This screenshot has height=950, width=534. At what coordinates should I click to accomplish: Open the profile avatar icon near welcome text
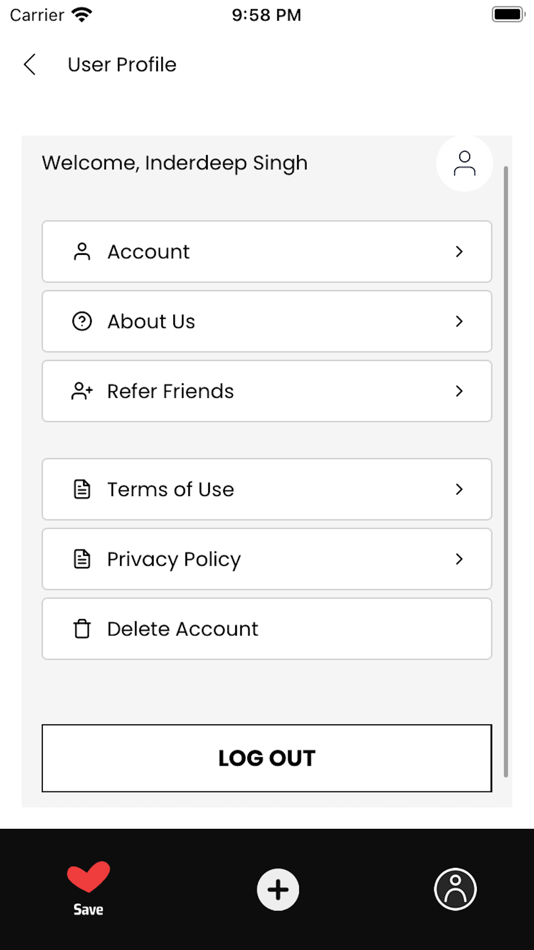pos(464,164)
